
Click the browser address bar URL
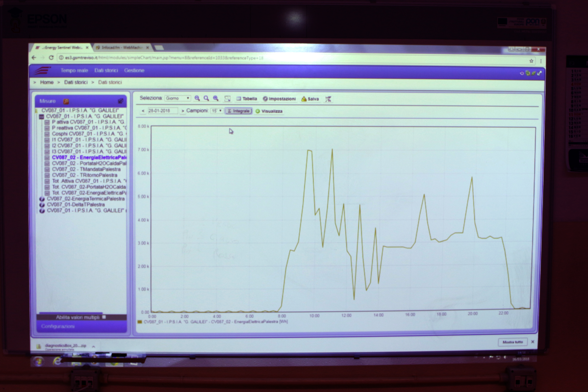(164, 58)
